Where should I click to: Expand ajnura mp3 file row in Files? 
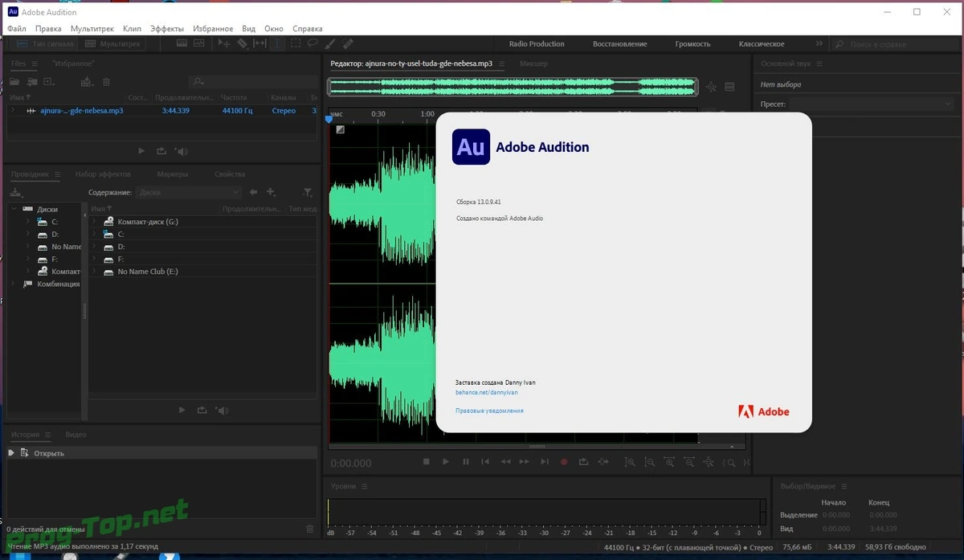(x=12, y=110)
